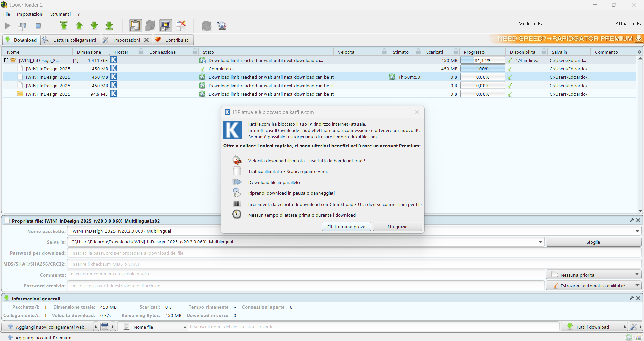The width and height of the screenshot is (644, 341).
Task: Open arrow menu beside Aggiungi nuovi collegamenti
Action: tap(96, 327)
